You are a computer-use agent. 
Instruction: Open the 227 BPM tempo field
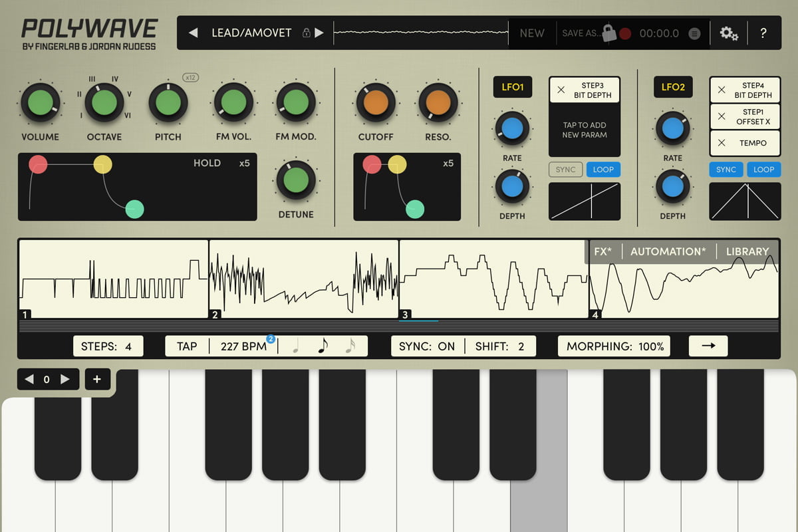click(x=244, y=346)
